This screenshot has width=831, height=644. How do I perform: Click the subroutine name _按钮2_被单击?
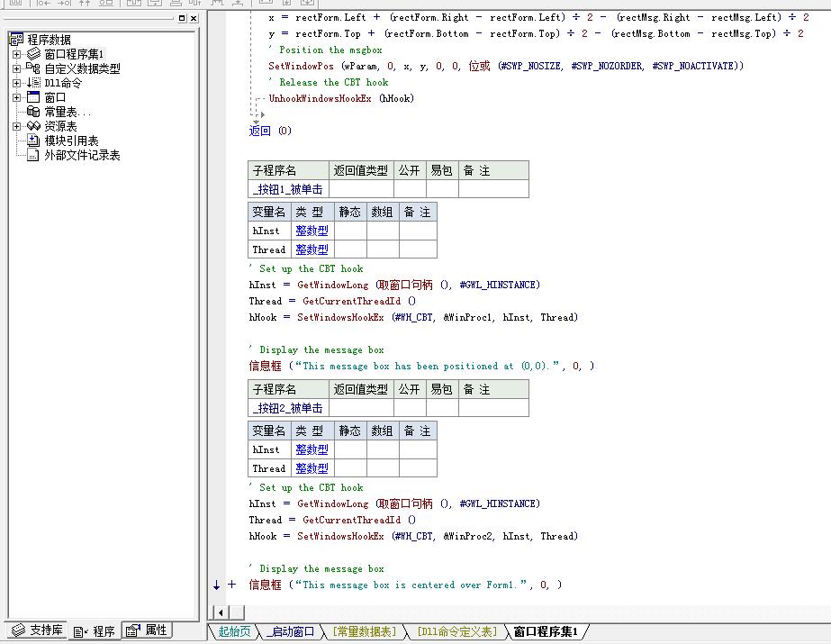coord(288,408)
